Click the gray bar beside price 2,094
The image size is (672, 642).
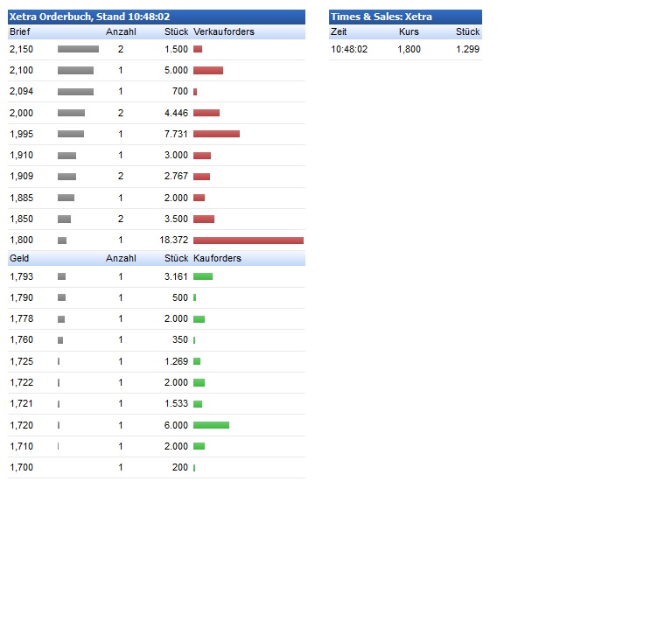pos(75,92)
